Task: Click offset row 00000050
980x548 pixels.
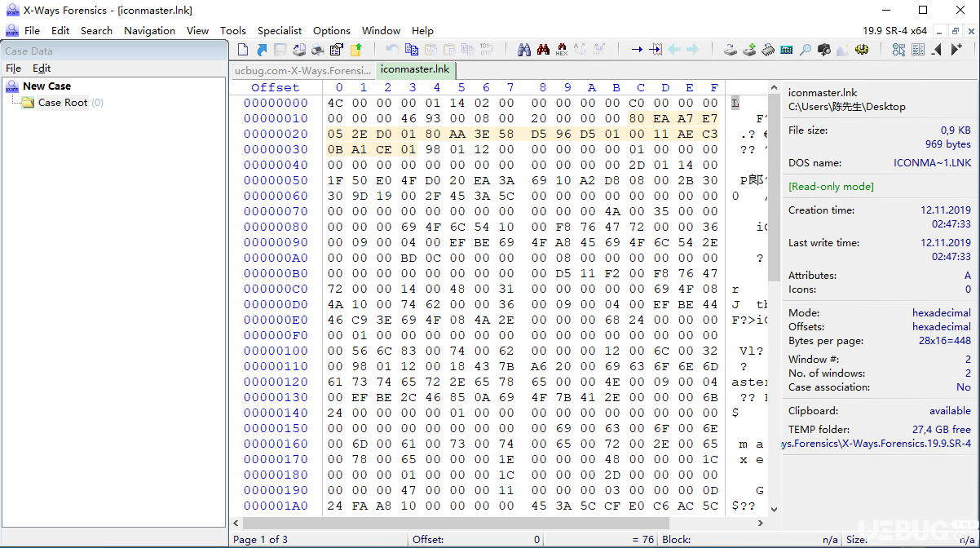Action: (x=276, y=180)
